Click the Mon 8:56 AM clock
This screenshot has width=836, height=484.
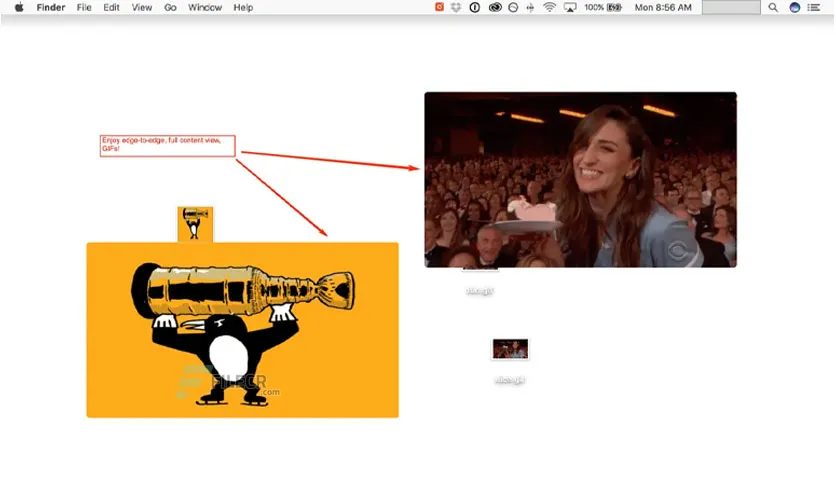(663, 7)
